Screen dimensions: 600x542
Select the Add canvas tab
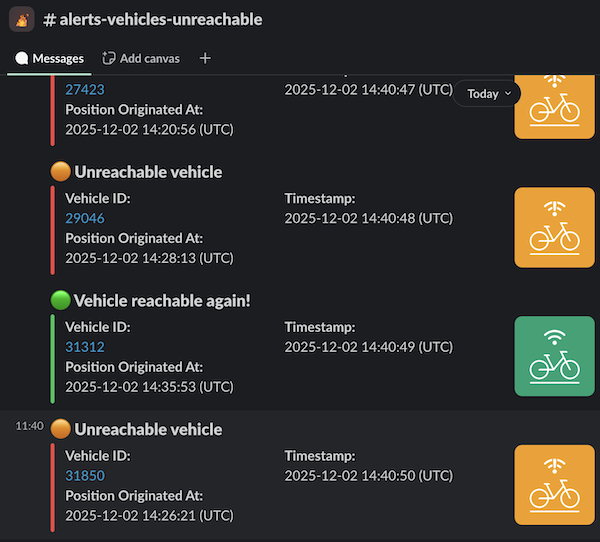[x=141, y=58]
